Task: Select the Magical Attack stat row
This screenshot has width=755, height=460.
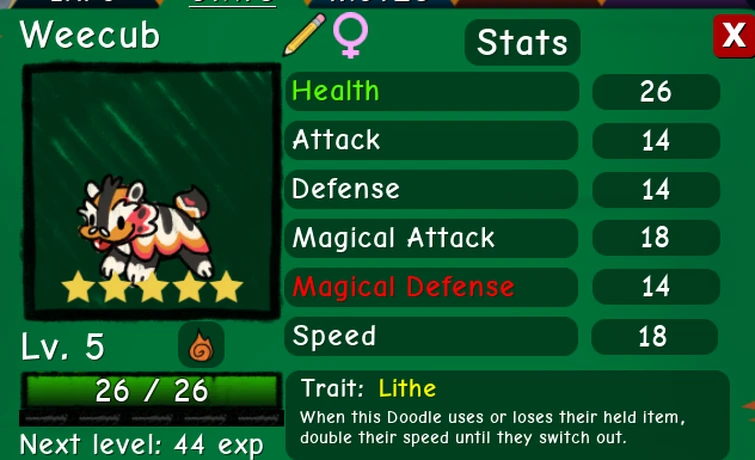Action: click(432, 238)
